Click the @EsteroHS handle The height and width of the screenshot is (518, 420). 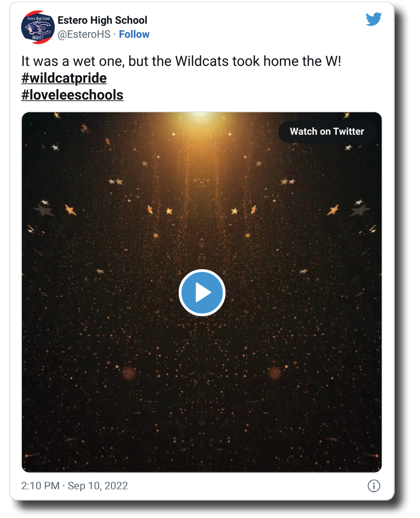[84, 35]
